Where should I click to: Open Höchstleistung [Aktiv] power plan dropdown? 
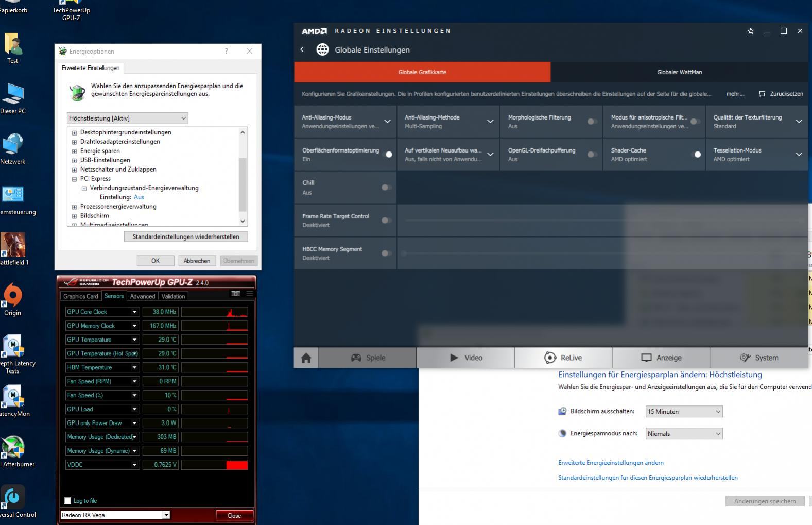pyautogui.click(x=127, y=118)
